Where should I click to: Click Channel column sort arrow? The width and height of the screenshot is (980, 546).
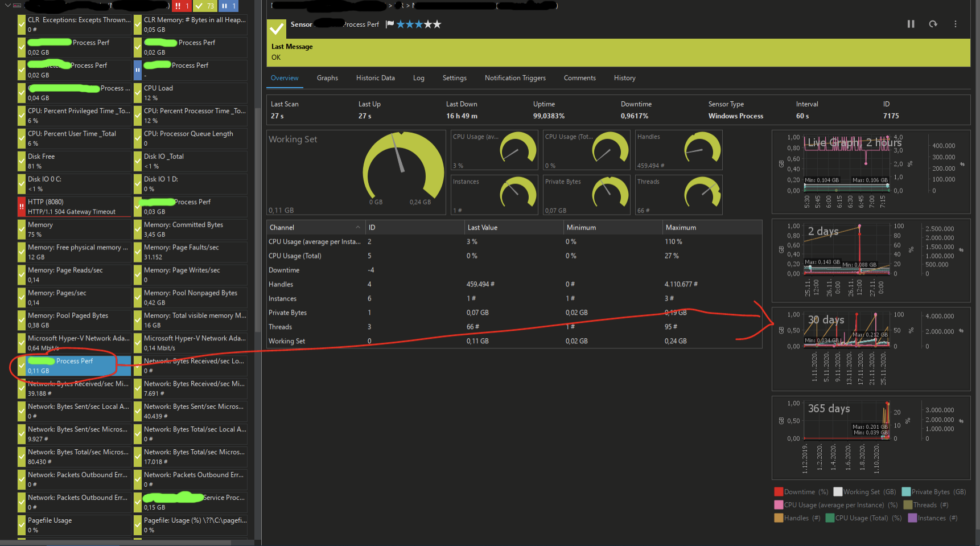tap(358, 227)
